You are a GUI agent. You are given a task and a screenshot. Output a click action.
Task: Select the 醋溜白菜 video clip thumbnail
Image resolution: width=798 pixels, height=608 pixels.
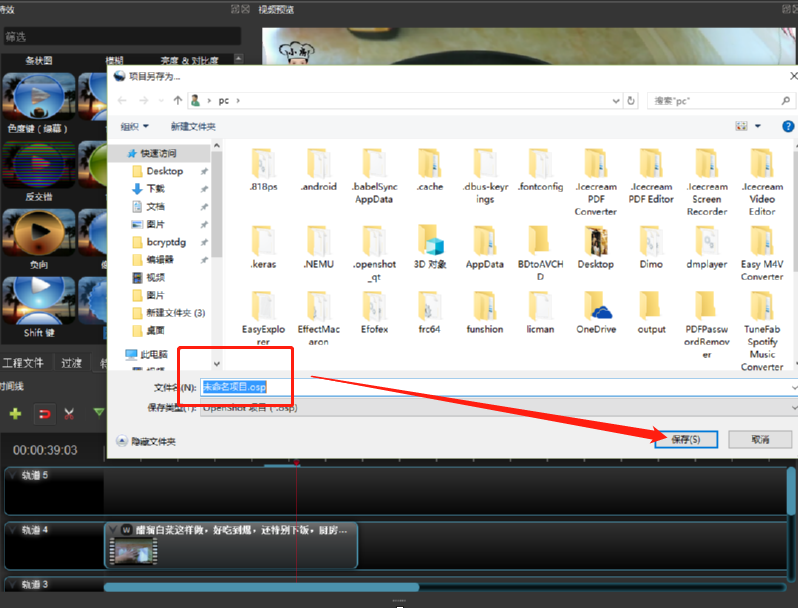(134, 551)
